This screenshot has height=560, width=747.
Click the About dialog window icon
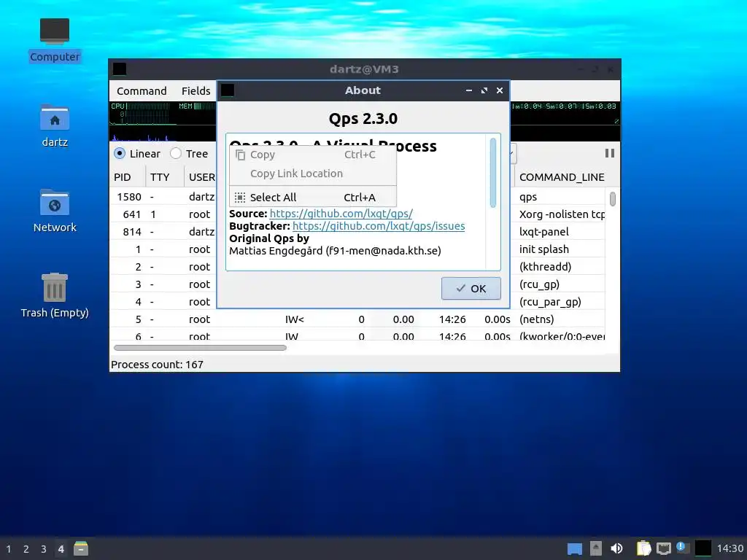point(228,90)
